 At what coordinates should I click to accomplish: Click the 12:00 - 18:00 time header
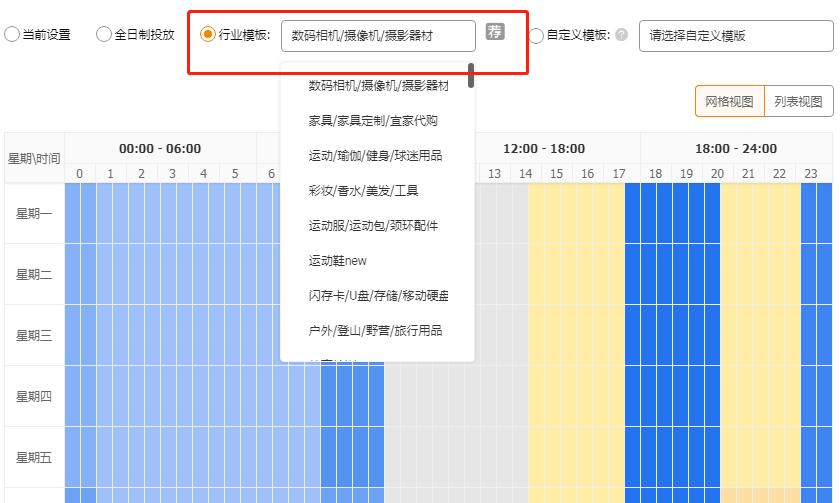[x=544, y=148]
